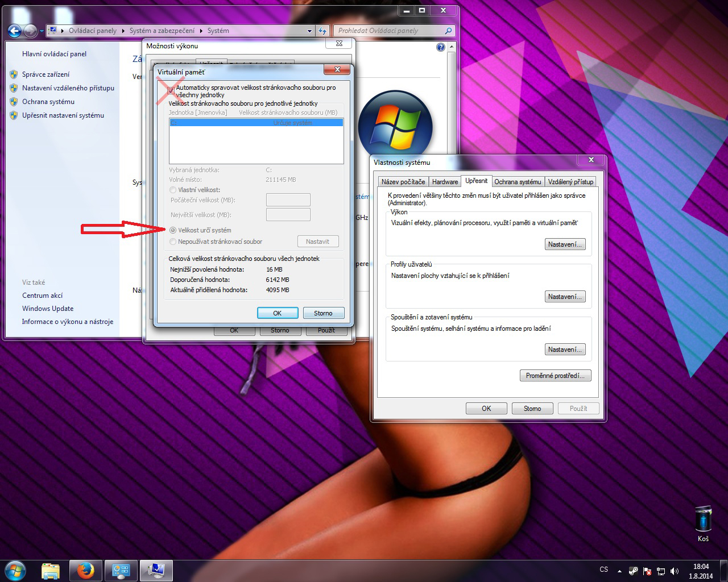Click the help question mark icon
728x582 pixels.
point(440,47)
